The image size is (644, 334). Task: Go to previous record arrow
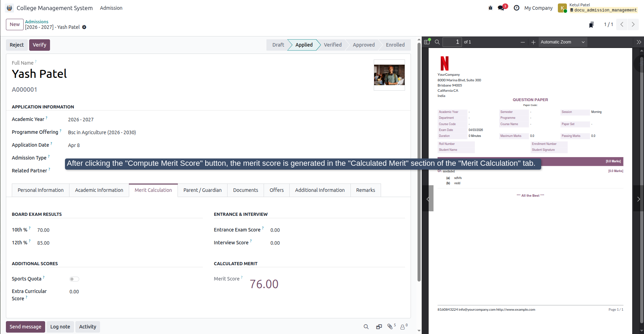[622, 24]
